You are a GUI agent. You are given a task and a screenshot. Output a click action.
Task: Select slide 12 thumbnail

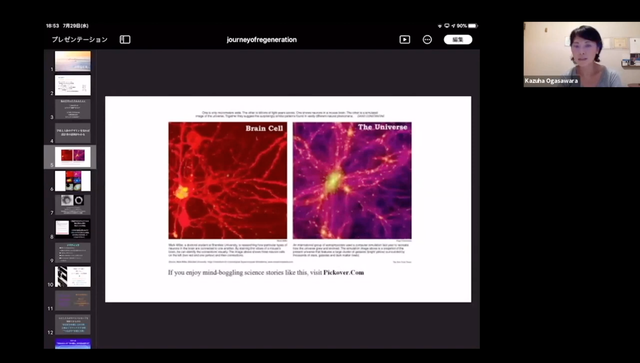[73, 324]
